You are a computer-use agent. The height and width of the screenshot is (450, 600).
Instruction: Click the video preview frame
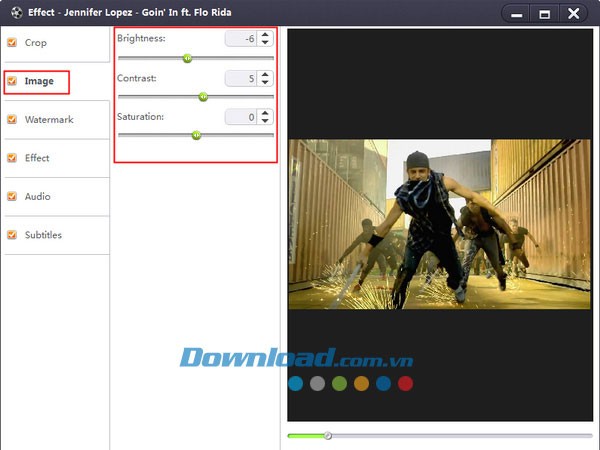440,224
